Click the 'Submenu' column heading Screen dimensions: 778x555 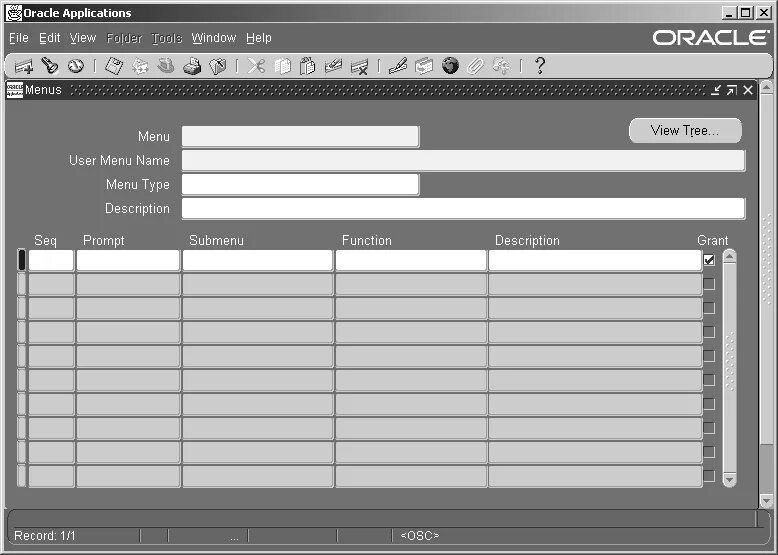tap(216, 241)
